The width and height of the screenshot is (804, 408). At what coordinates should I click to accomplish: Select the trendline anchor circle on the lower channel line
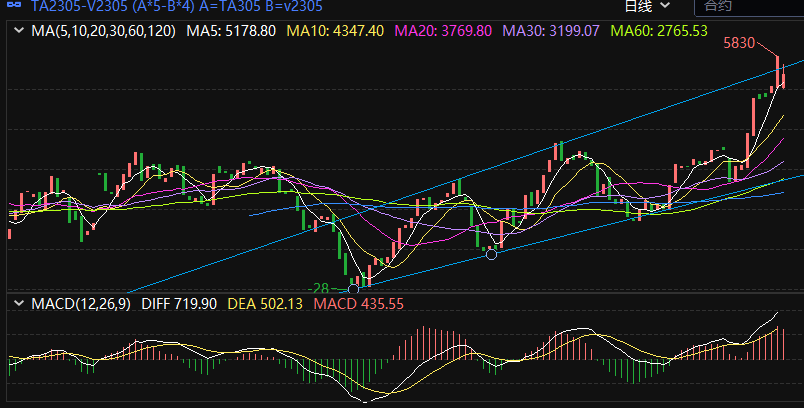(491, 255)
